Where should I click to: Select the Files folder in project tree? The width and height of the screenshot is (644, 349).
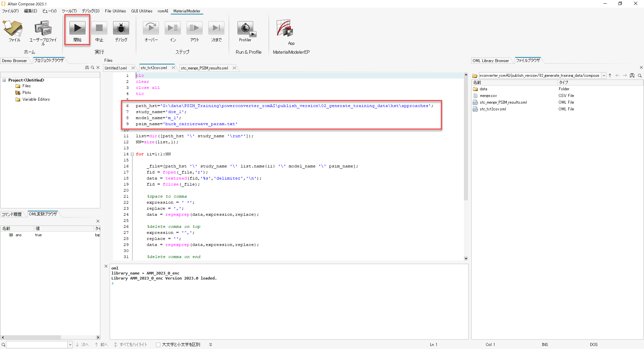click(26, 86)
